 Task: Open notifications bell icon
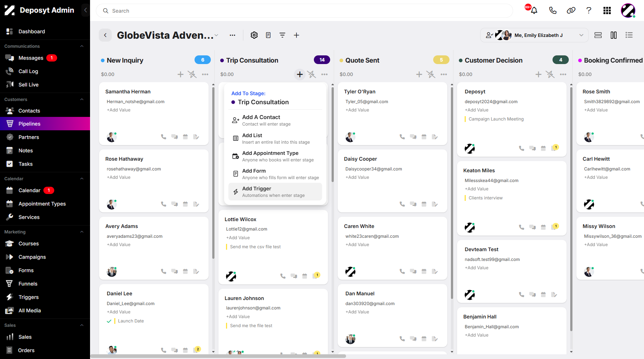(x=534, y=10)
